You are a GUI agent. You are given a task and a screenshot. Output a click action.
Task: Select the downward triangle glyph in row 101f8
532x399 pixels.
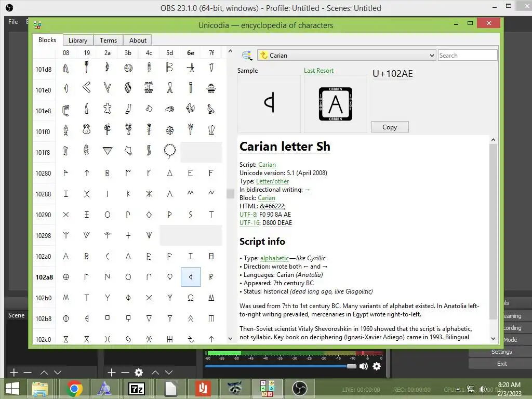coord(107,151)
